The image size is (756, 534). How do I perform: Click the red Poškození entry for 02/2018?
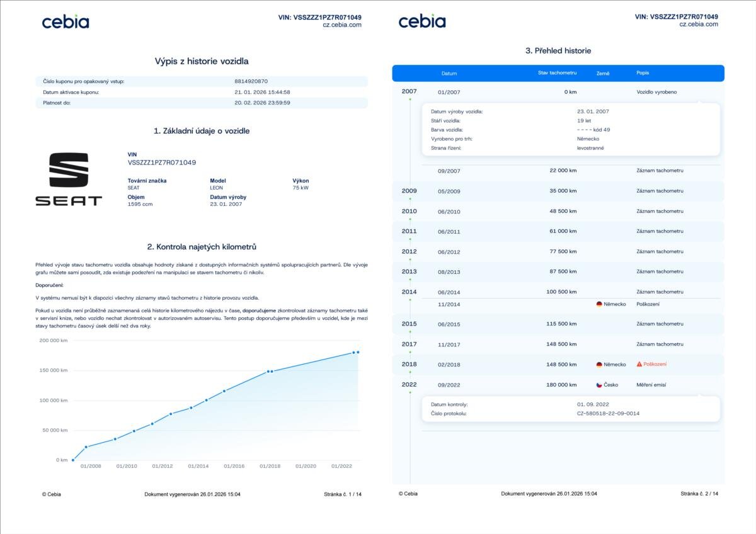(x=655, y=365)
